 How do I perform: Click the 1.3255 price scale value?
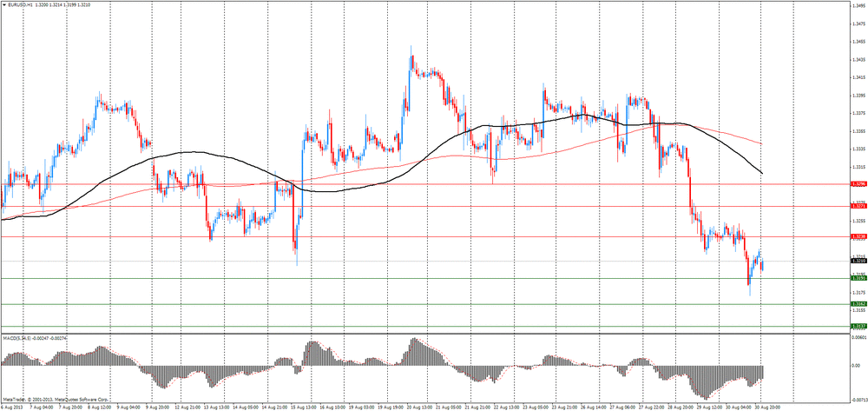click(859, 221)
